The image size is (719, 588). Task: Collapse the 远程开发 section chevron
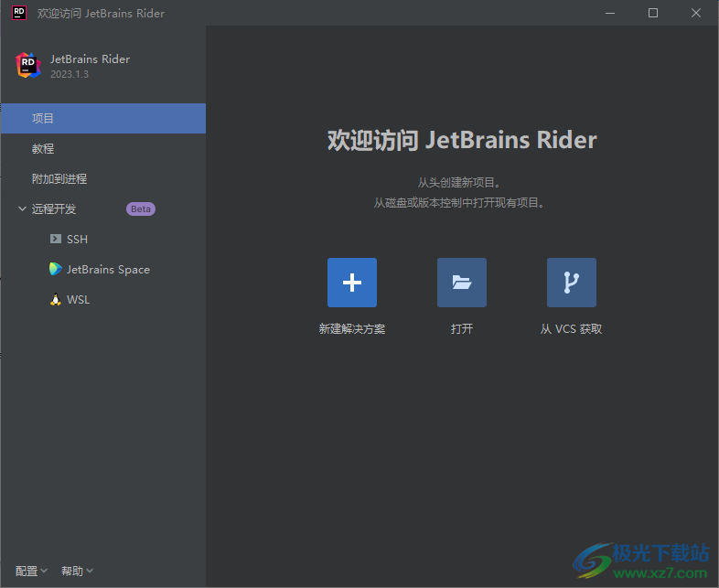22,209
